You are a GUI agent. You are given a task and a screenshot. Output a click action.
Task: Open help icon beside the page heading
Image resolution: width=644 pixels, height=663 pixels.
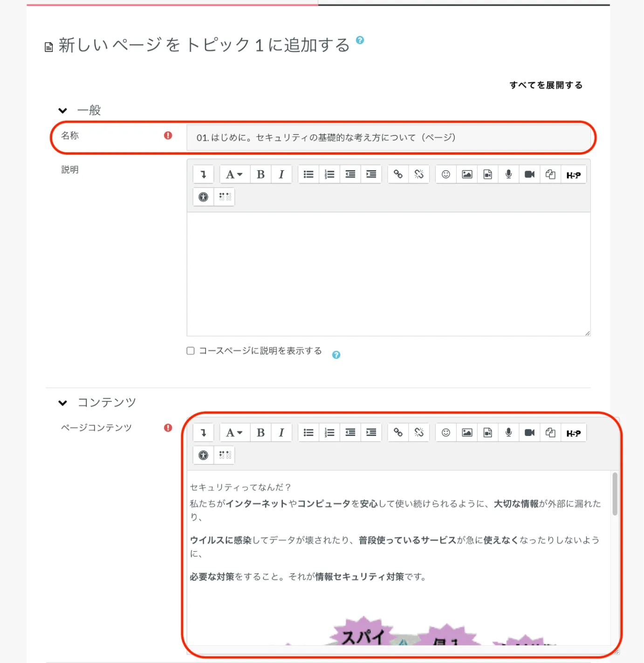pos(360,41)
